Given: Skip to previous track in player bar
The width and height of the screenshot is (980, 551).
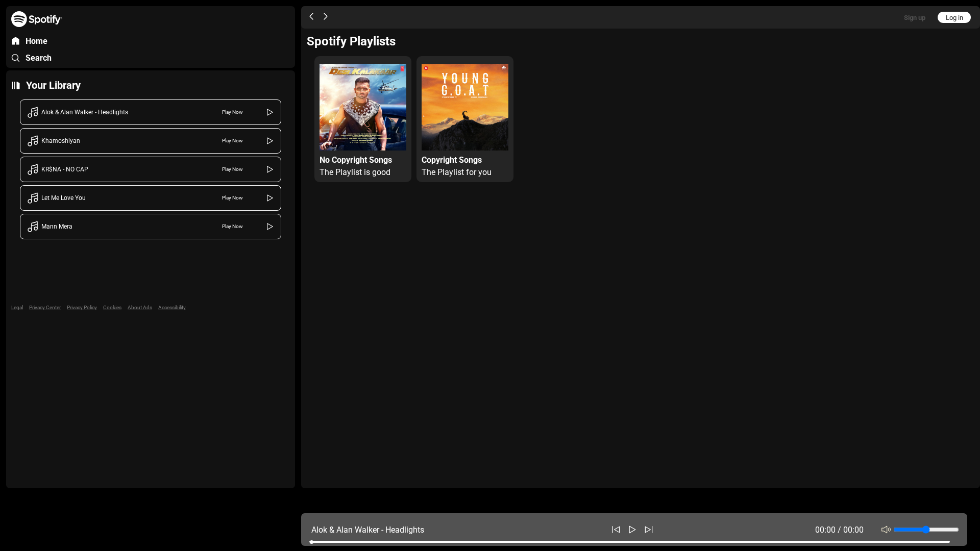Looking at the screenshot, I should click(x=616, y=530).
